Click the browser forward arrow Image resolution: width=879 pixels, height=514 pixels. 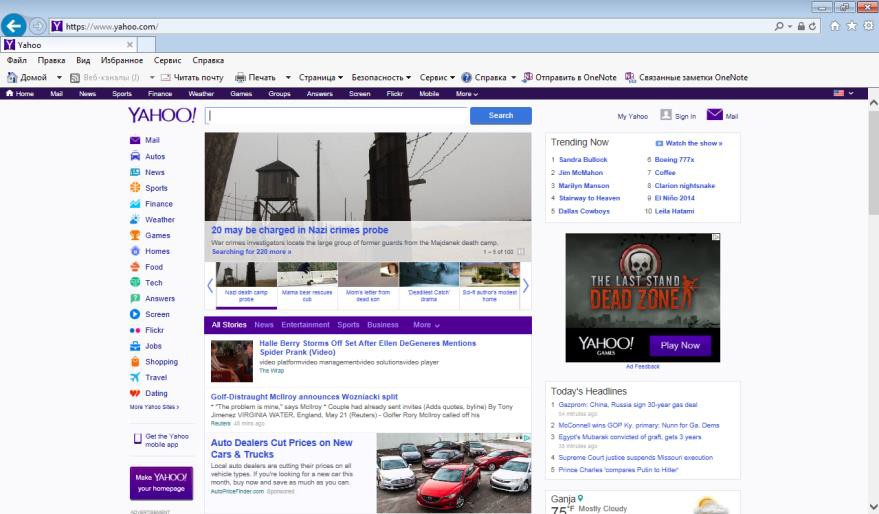tap(37, 26)
